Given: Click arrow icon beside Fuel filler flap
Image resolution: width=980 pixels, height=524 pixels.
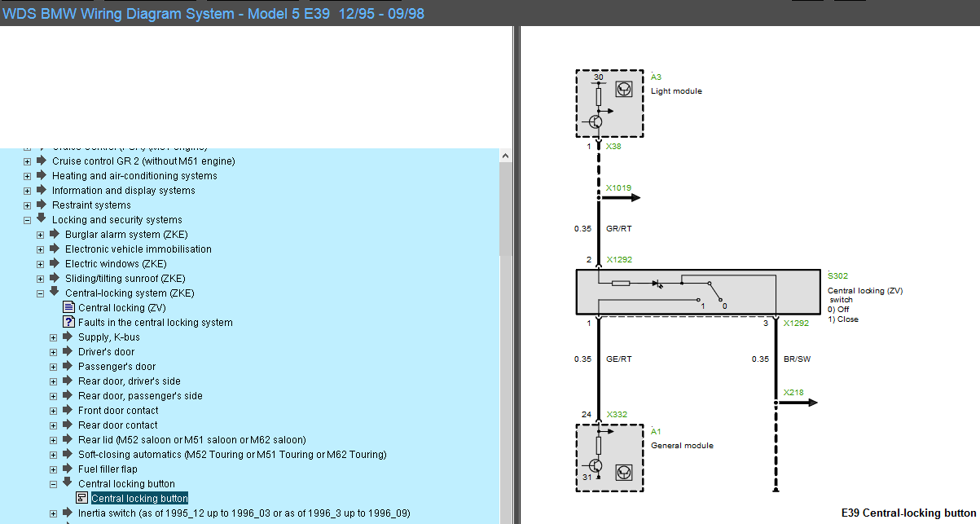Looking at the screenshot, I should pyautogui.click(x=68, y=469).
